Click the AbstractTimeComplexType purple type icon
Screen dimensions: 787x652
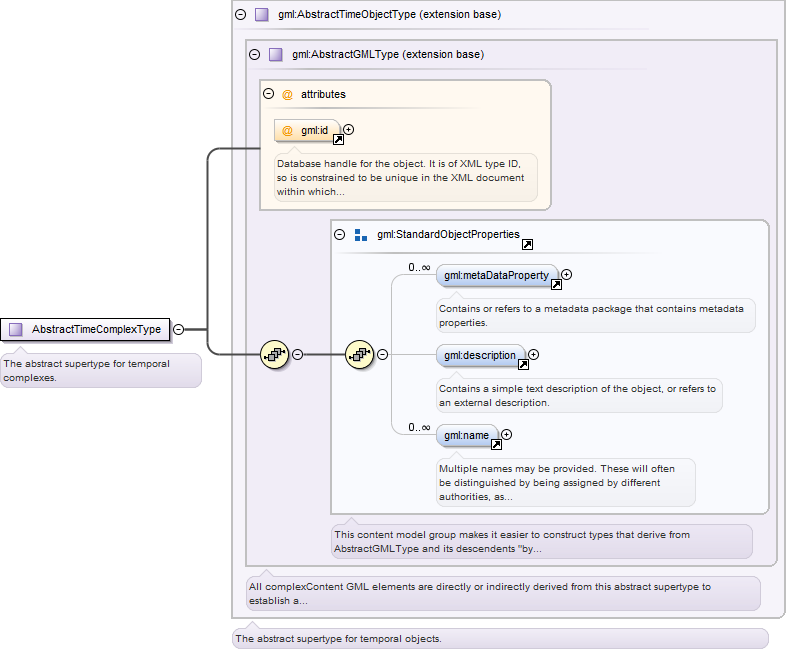tap(16, 329)
